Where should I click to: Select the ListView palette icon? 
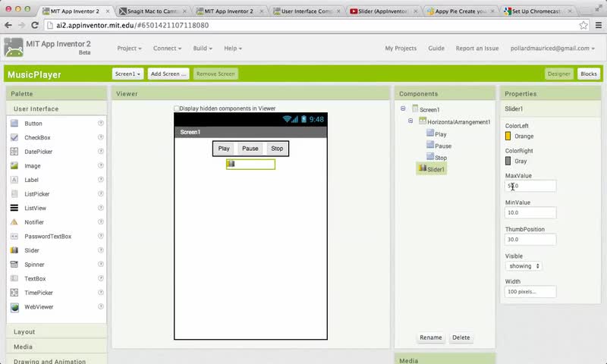tap(14, 208)
